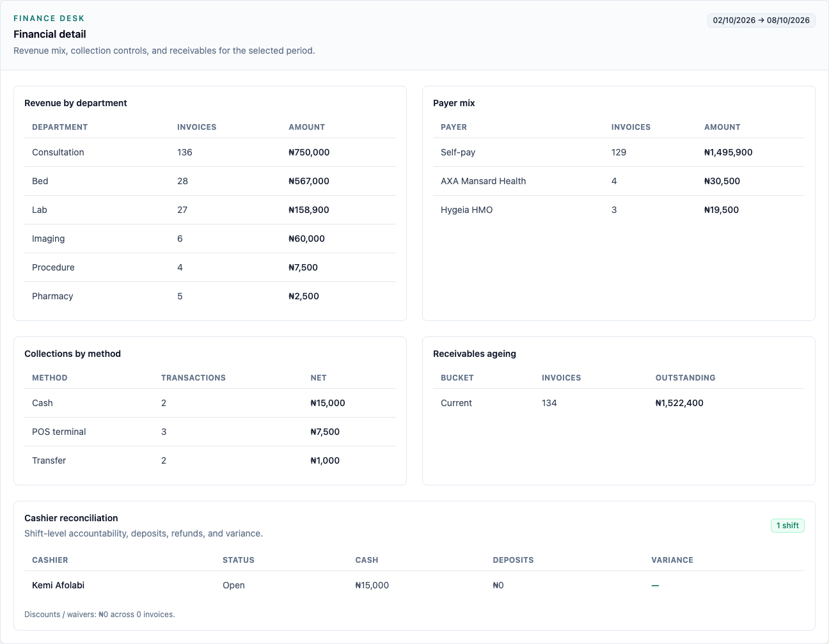
Task: Select the Lab department name
Action: click(x=40, y=210)
